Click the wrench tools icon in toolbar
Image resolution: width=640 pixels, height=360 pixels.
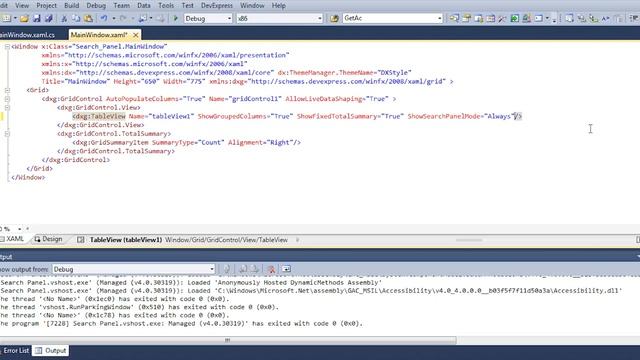pyautogui.click(x=502, y=18)
